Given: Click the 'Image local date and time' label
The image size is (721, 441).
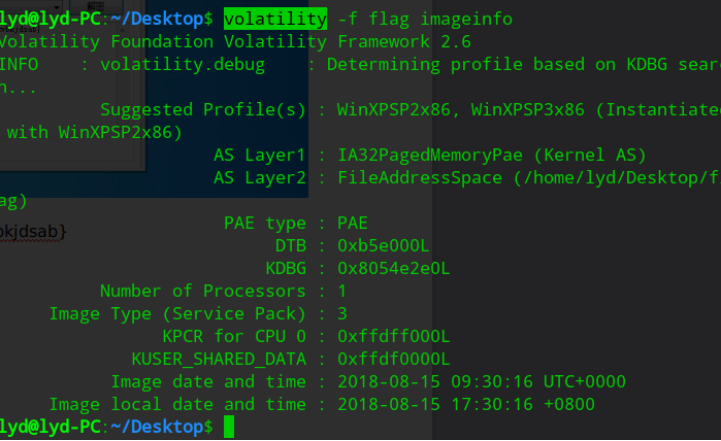Looking at the screenshot, I should point(177,404).
